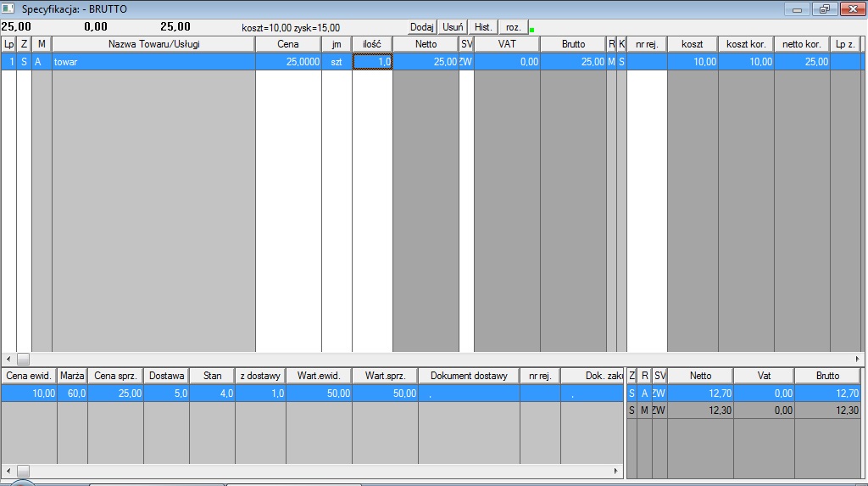The image size is (868, 486).
Task: Click the roz. button
Action: (514, 27)
